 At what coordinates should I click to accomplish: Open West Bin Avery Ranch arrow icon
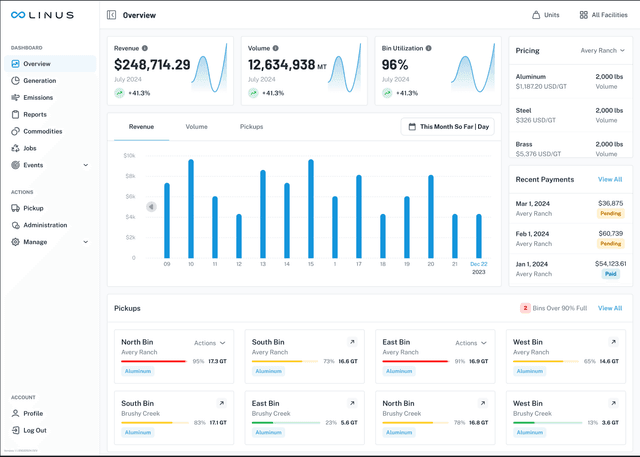613,343
